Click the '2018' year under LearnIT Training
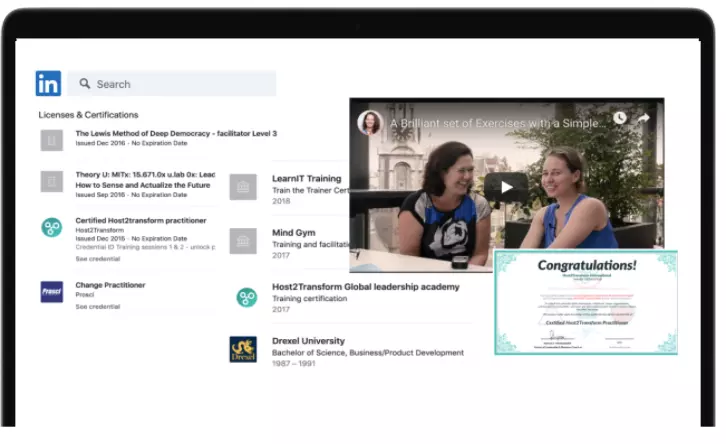 point(281,201)
